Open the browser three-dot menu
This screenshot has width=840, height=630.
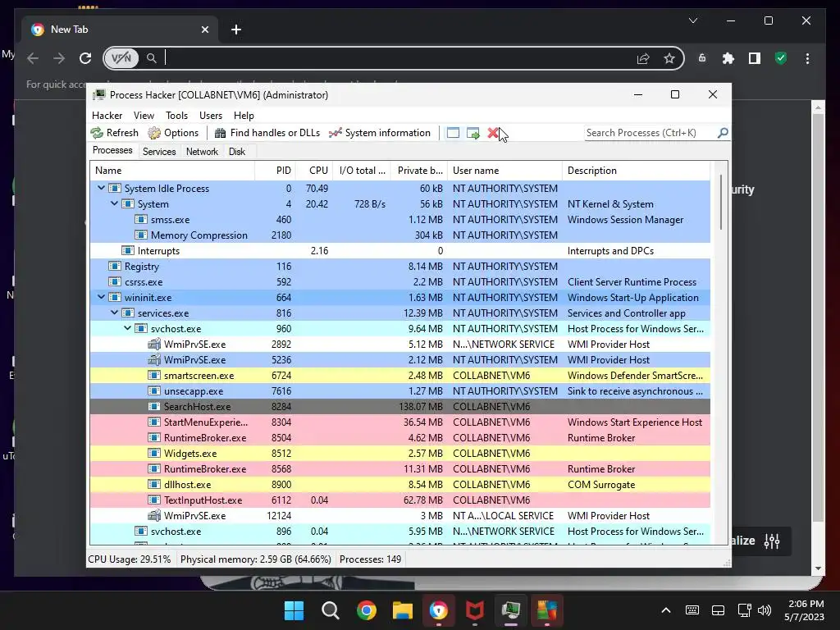tap(807, 58)
